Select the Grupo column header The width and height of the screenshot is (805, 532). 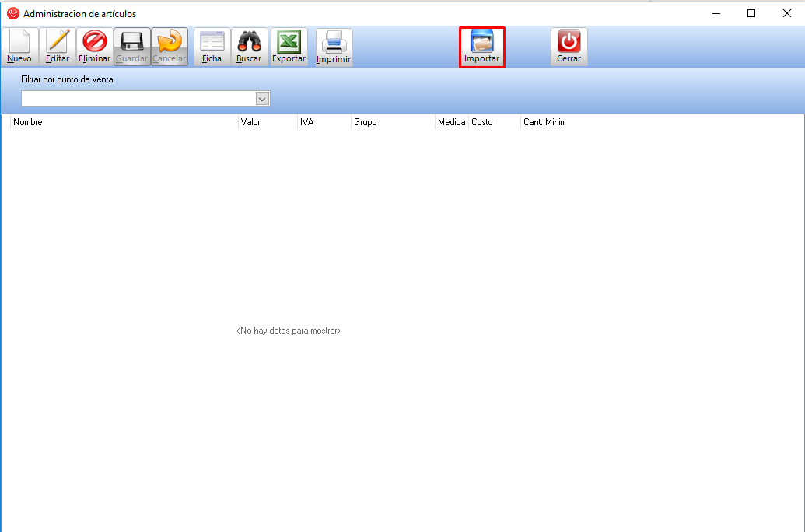[x=392, y=122]
